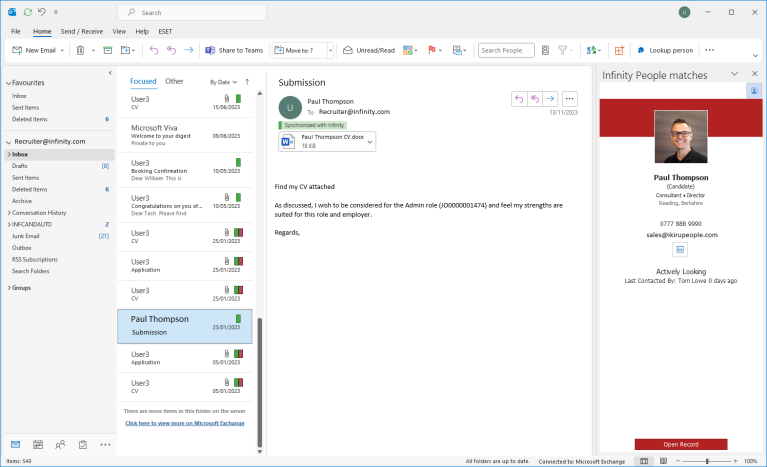The image size is (767, 467).
Task: Toggle Reading view in the status bar
Action: pyautogui.click(x=664, y=461)
